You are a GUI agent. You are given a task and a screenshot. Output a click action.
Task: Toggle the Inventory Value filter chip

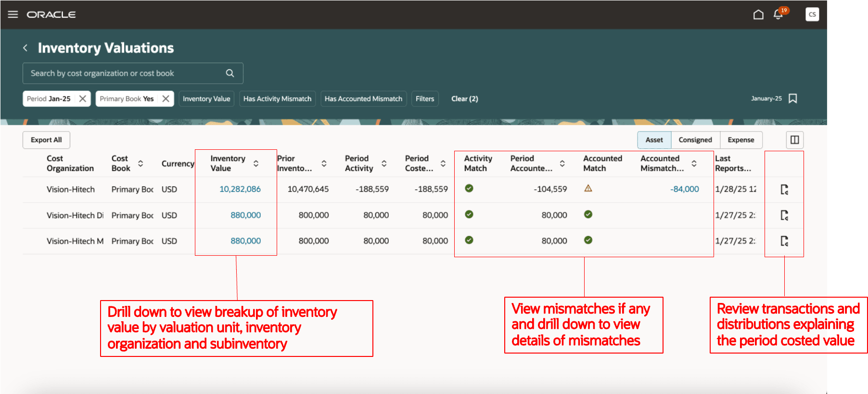pos(206,99)
